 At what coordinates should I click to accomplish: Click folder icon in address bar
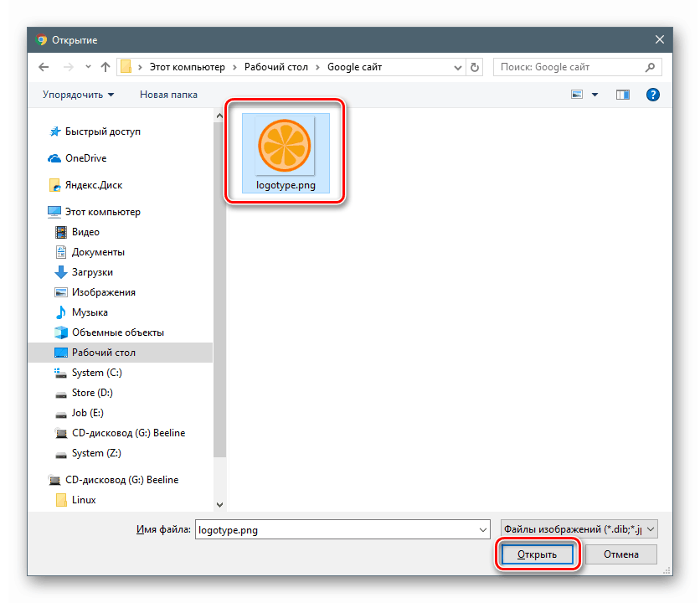tap(126, 66)
